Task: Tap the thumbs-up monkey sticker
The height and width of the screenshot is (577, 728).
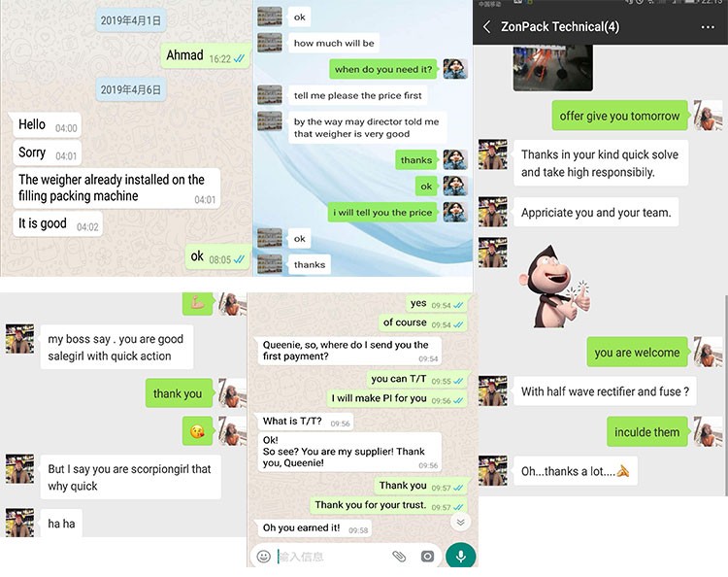Action: (554, 287)
